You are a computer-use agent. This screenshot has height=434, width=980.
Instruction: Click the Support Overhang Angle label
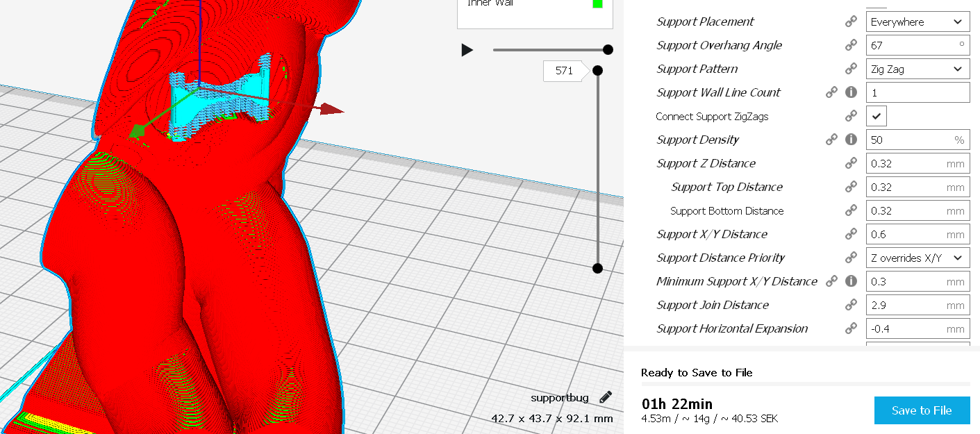click(x=719, y=45)
